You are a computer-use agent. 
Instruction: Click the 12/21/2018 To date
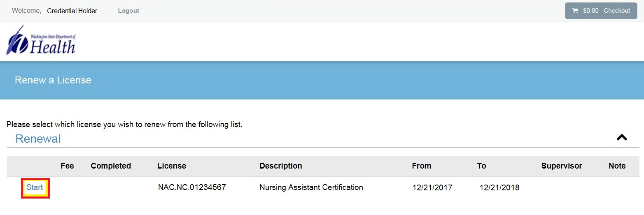pos(499,188)
